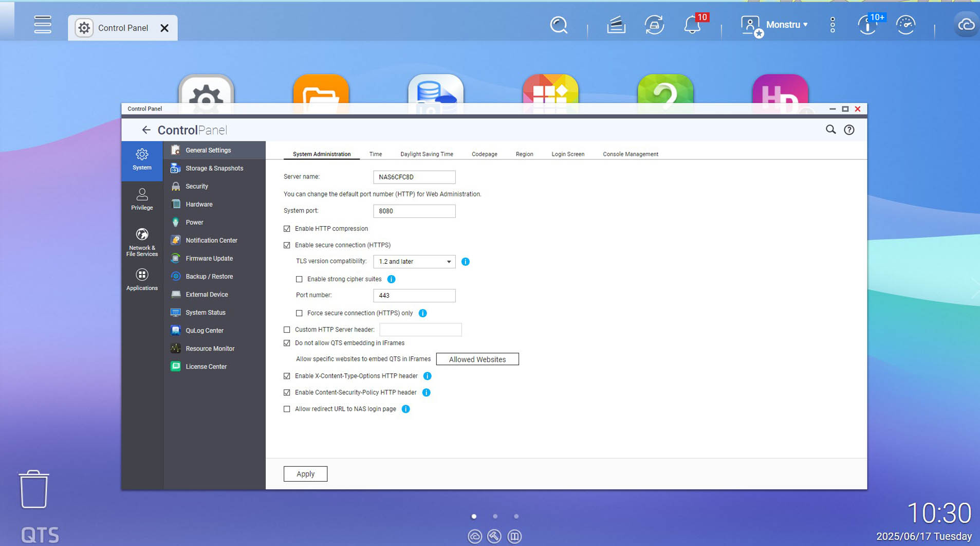Select Network & File Services category
This screenshot has height=546, width=980.
coord(142,243)
